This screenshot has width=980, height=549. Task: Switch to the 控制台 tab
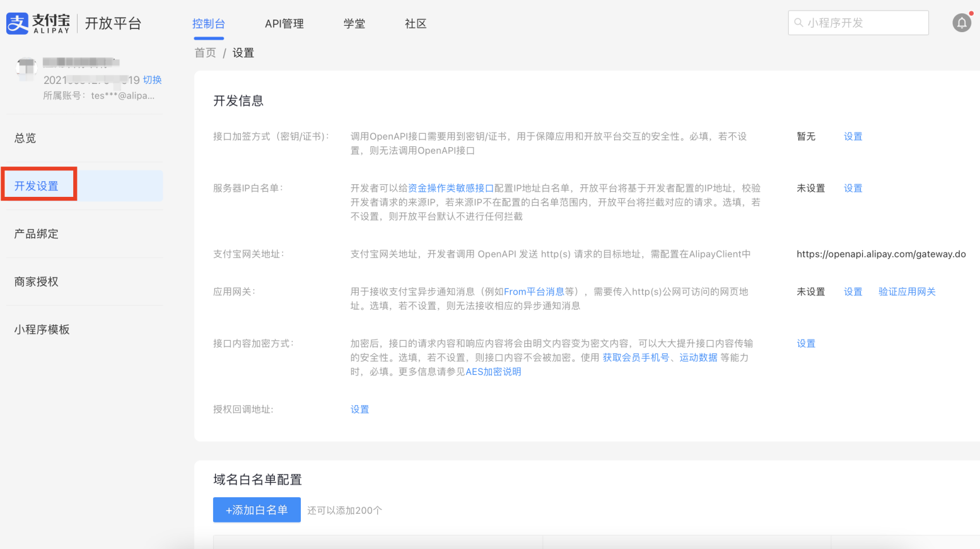tap(209, 23)
